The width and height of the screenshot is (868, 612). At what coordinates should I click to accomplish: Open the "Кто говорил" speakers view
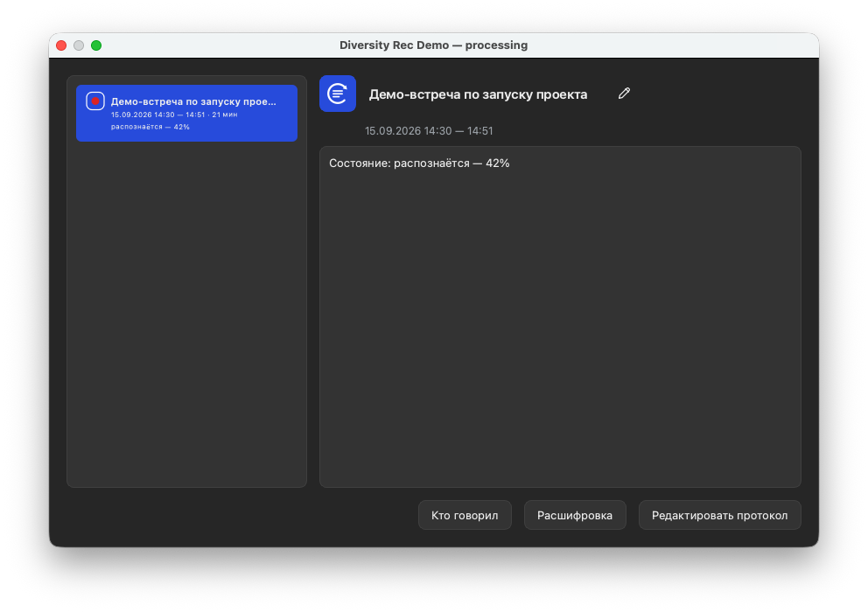tap(465, 515)
